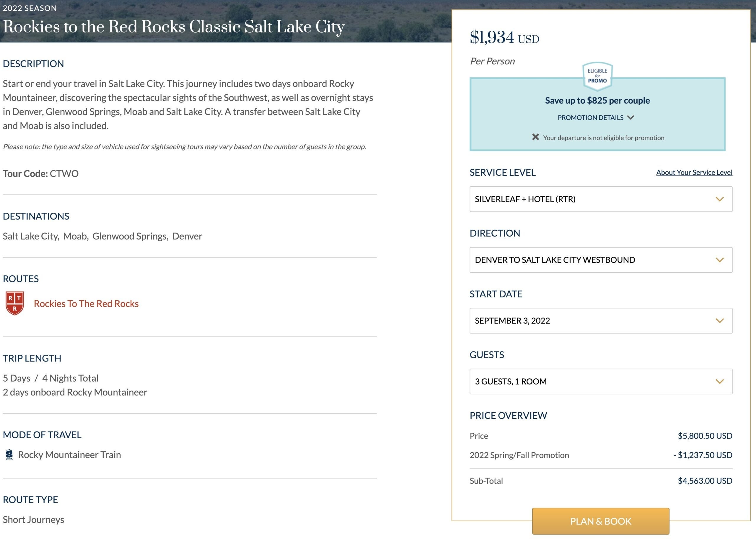Click the Guests dropdown chevron arrow
The height and width of the screenshot is (539, 756).
[x=719, y=381]
